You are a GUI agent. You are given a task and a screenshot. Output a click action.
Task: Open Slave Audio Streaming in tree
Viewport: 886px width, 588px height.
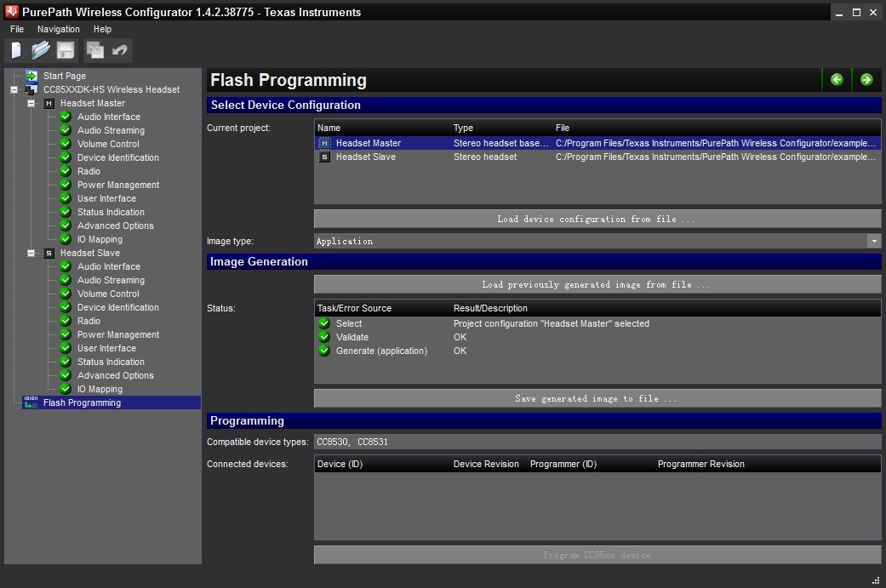click(x=111, y=280)
